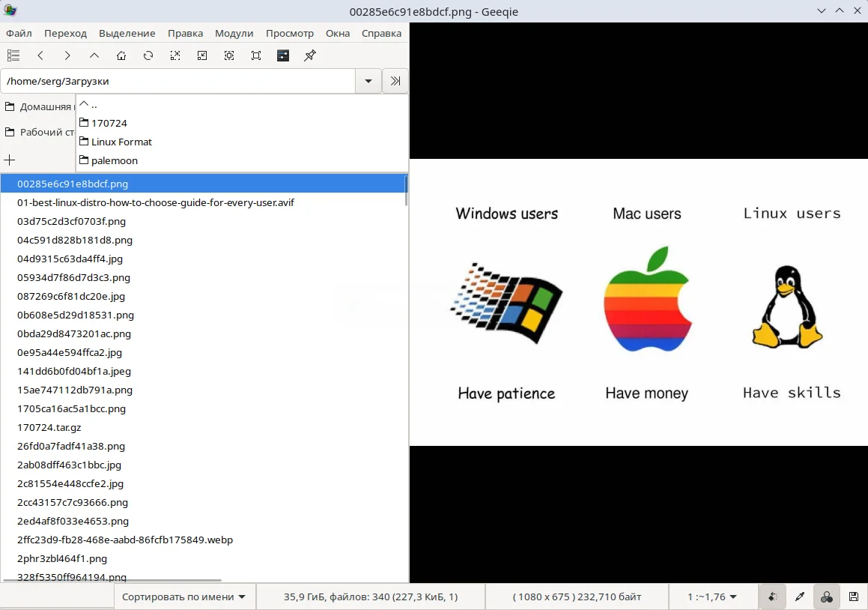Open the Справка menu
Viewport: 868px width, 610px height.
[x=381, y=33]
